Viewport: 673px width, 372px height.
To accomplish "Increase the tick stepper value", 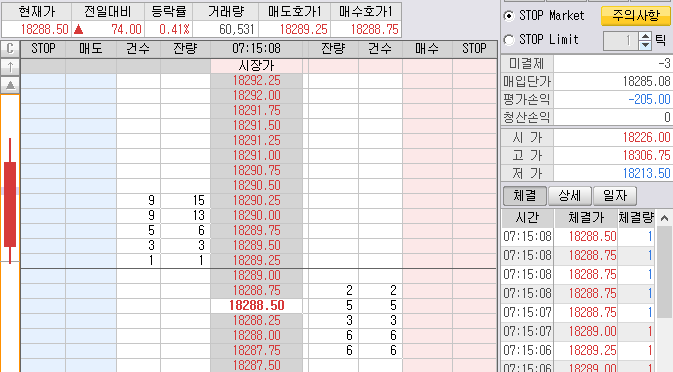I will click(x=645, y=36).
